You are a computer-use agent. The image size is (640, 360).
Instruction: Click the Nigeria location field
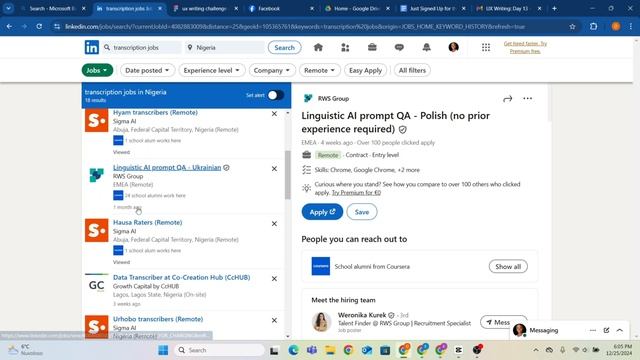224,47
